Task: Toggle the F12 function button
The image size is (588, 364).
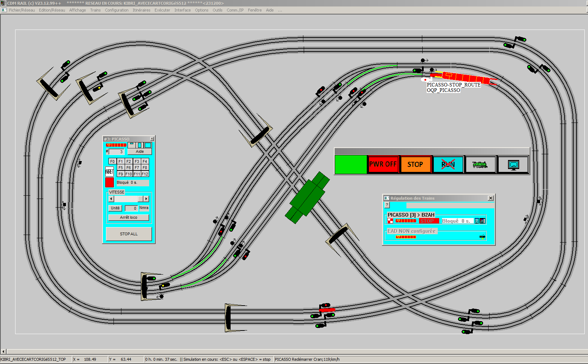Action: [x=145, y=174]
